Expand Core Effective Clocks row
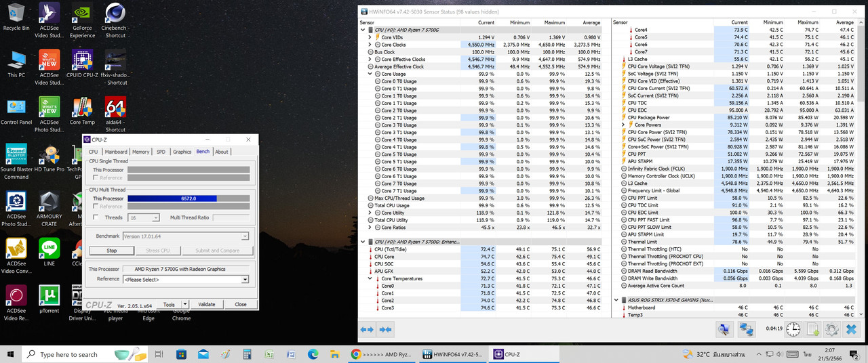 coord(370,60)
